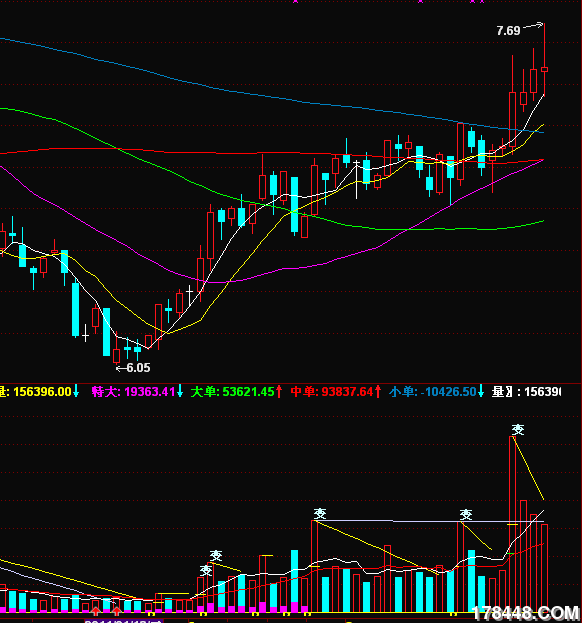The image size is (582, 623).
Task: Click the yellow 156396.00 total volume value
Action: coord(42,392)
